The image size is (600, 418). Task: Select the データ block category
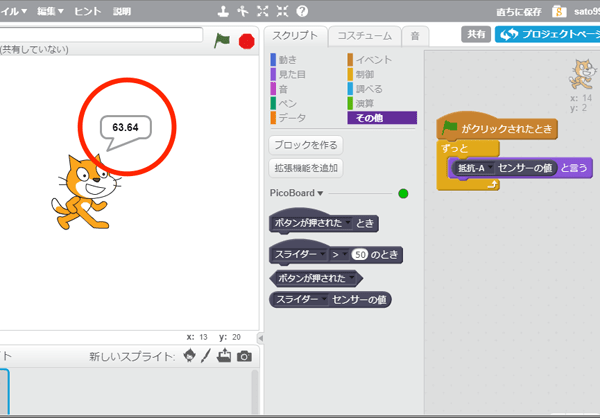coord(288,118)
